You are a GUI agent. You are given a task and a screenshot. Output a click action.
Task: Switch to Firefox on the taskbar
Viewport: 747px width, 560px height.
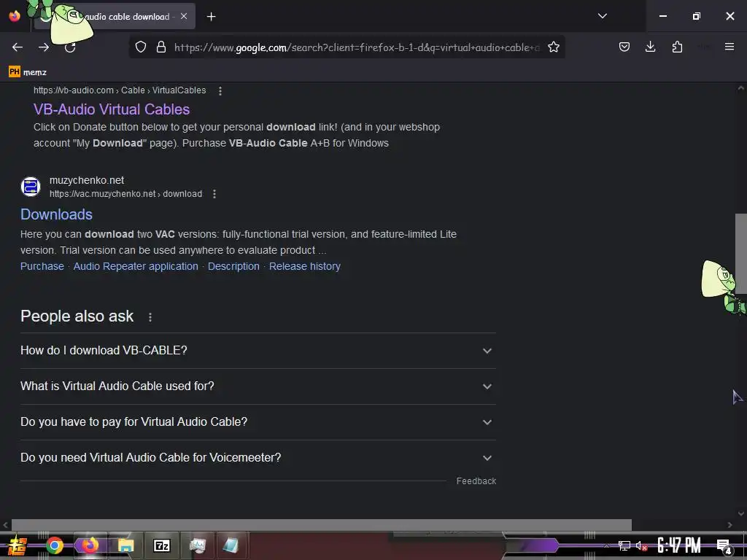pos(90,545)
